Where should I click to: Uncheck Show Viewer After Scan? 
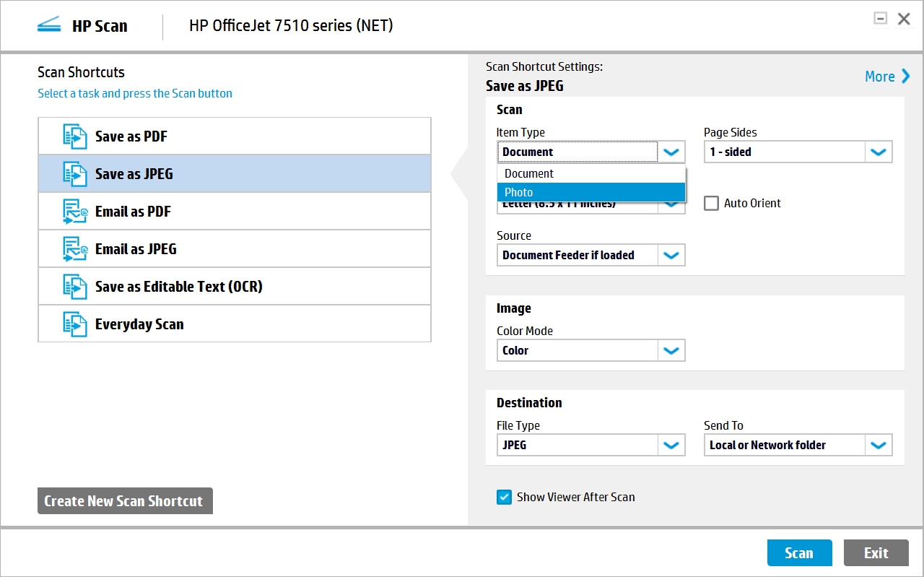click(504, 497)
